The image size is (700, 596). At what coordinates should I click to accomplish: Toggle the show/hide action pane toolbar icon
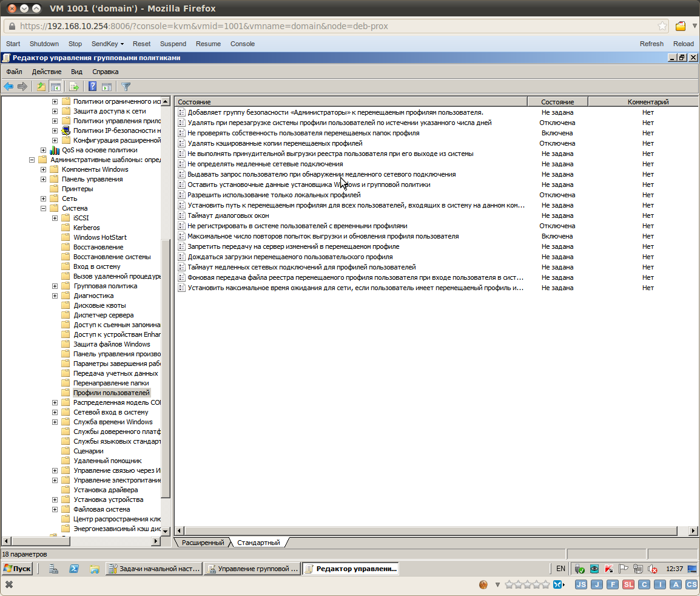(x=107, y=87)
